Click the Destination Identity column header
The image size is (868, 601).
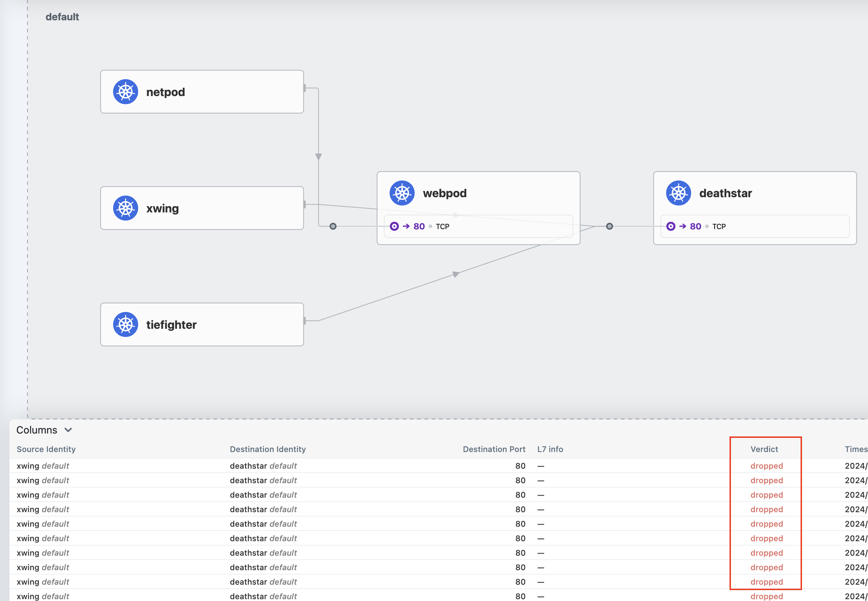[268, 449]
